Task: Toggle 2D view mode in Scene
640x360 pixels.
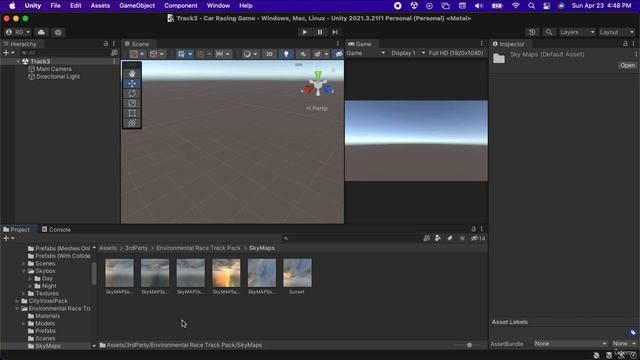Action: pos(269,54)
